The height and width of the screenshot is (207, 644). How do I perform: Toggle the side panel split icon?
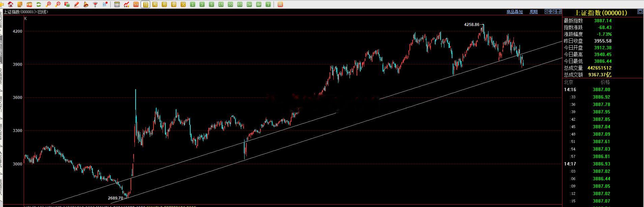(x=559, y=11)
